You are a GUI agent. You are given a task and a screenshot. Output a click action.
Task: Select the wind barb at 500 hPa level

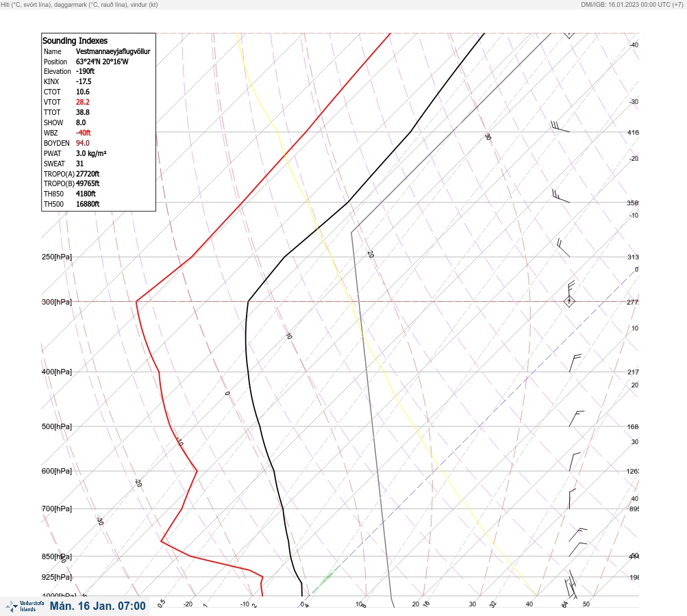click(577, 419)
